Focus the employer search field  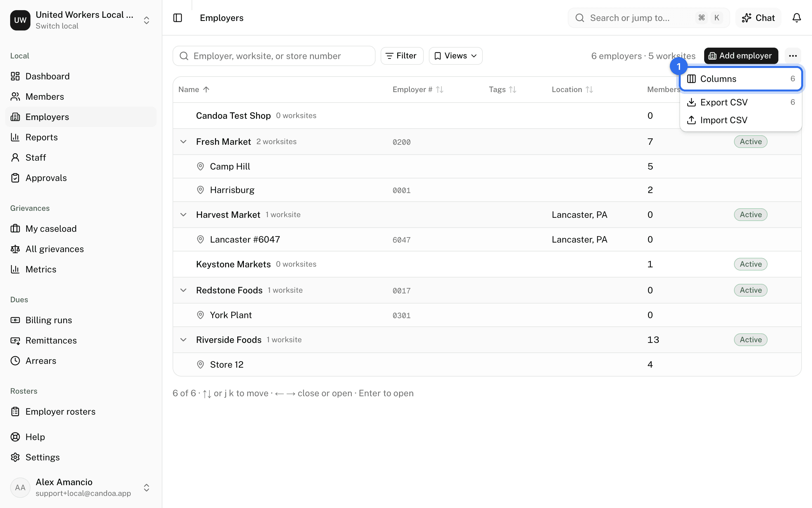coord(274,56)
